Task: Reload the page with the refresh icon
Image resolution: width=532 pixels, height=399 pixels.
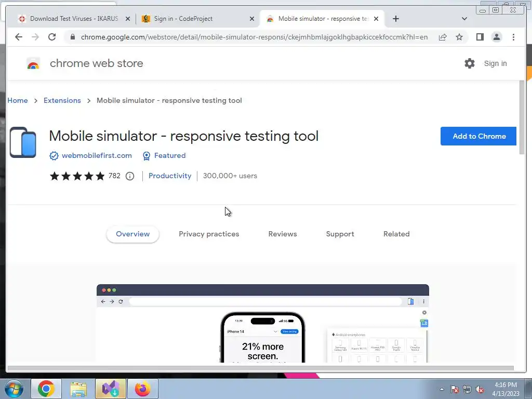Action: [x=52, y=37]
